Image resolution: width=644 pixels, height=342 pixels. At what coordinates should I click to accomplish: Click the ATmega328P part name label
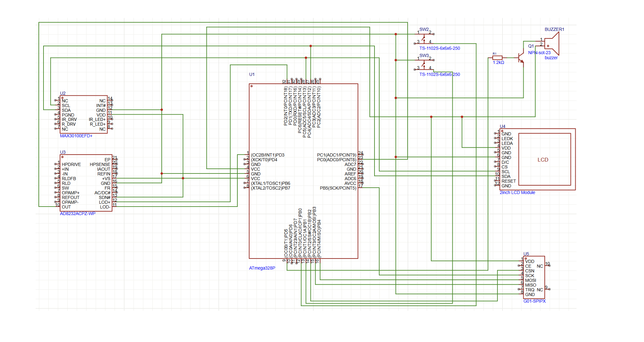[x=262, y=268]
